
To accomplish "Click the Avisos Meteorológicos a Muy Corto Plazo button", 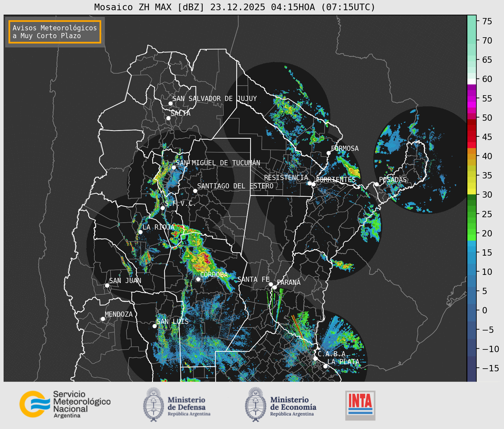I will [x=55, y=32].
